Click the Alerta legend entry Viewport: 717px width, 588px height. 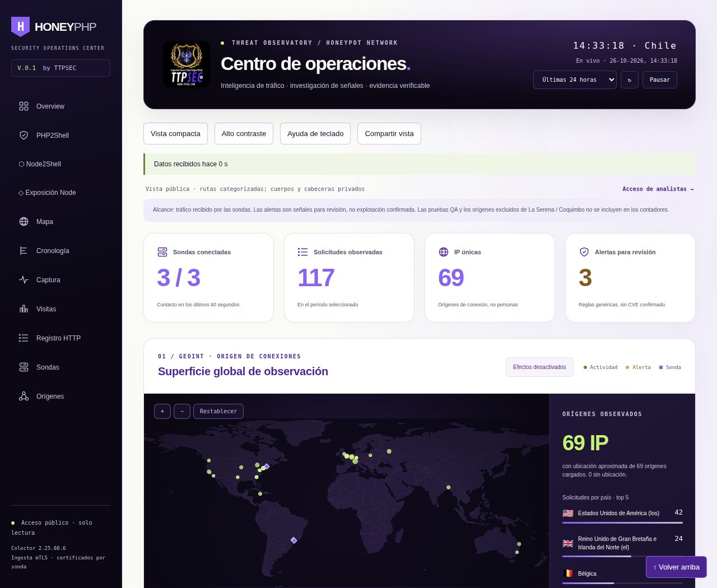coord(638,367)
